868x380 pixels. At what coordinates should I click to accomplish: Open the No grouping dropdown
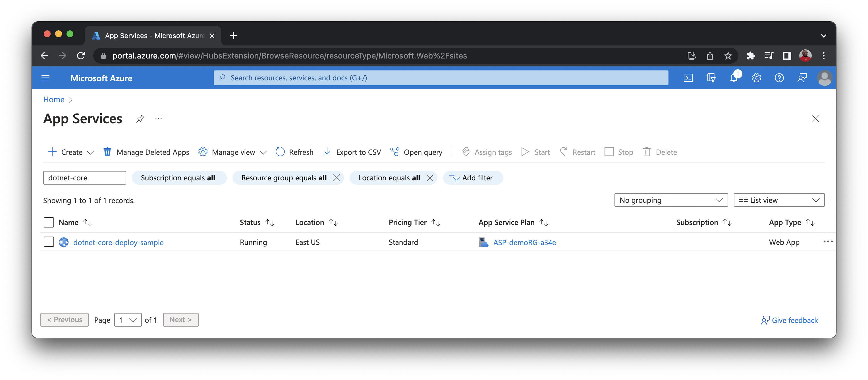670,200
